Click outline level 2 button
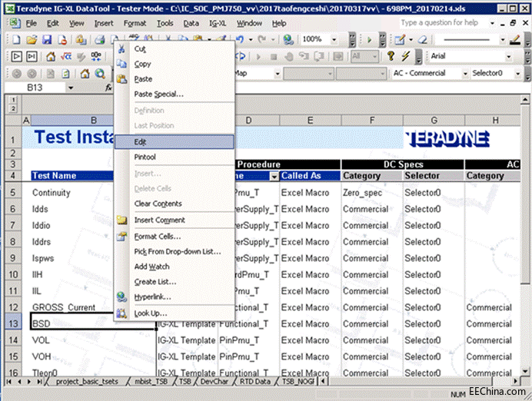The width and height of the screenshot is (532, 401). (x=13, y=108)
